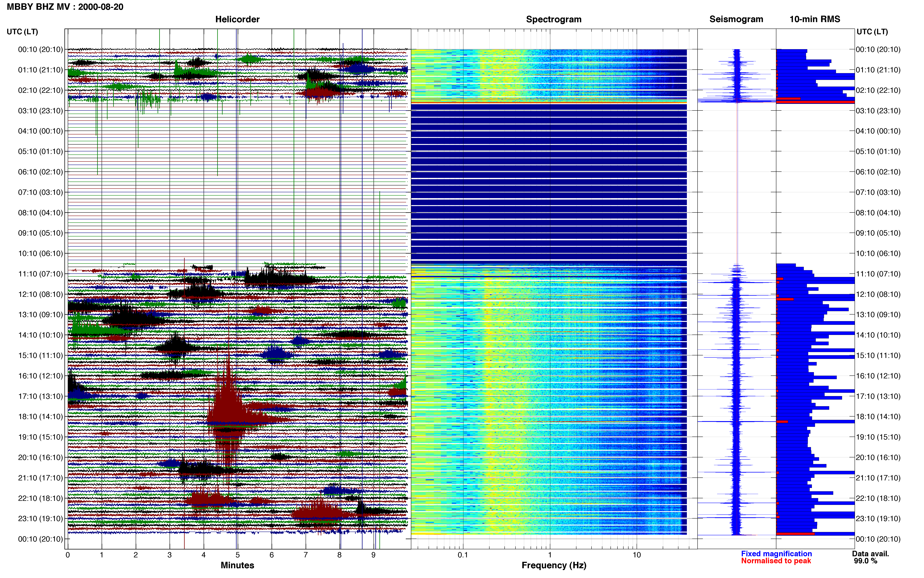
Task: Click Helicorder time label 08:10 (04:10)
Action: (41, 212)
